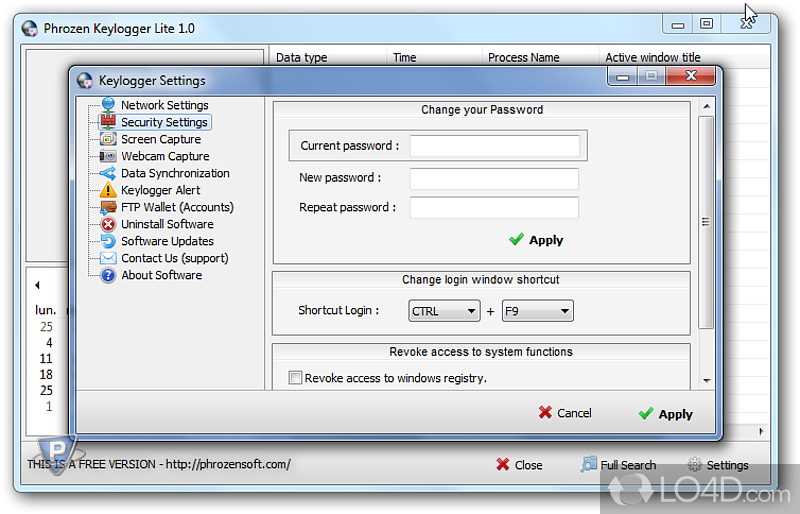Click Apply under Change your Password
This screenshot has height=514, width=800.
536,240
